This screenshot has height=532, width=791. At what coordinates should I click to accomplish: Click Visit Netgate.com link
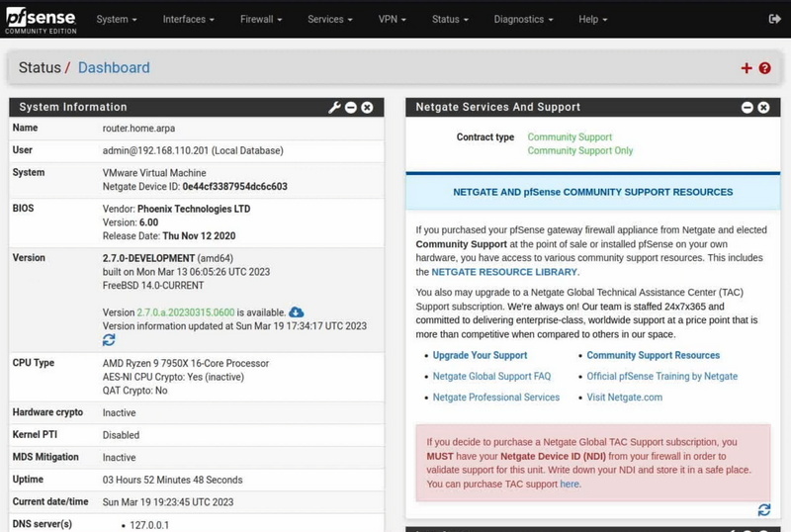[625, 398]
